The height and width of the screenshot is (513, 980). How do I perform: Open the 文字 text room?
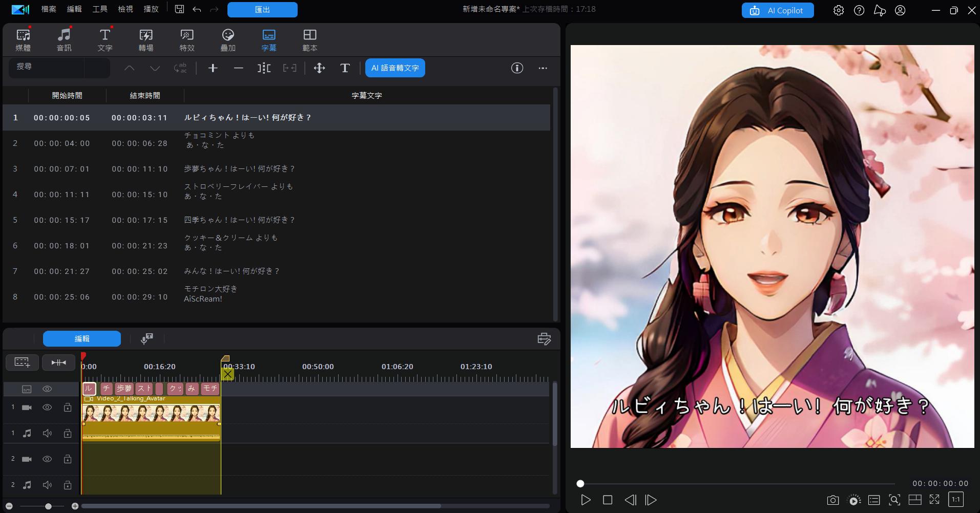105,39
